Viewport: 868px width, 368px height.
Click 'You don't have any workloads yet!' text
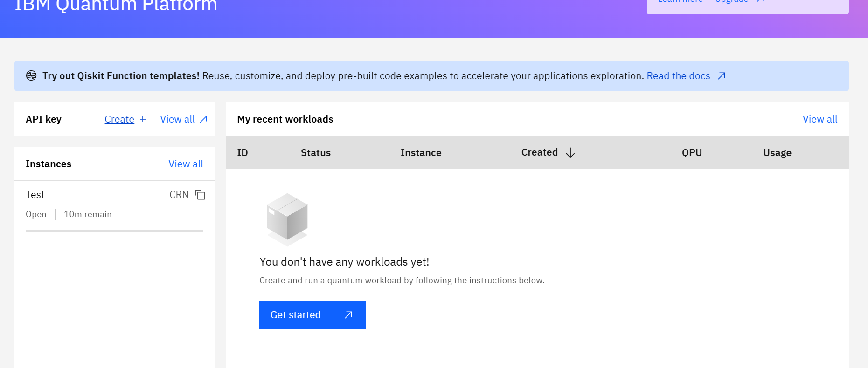point(344,262)
